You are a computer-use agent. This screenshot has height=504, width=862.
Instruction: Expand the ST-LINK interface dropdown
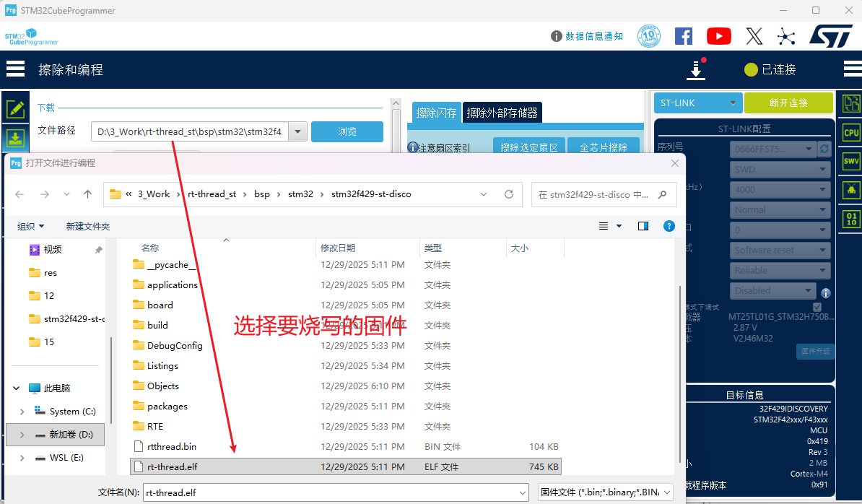coord(698,103)
